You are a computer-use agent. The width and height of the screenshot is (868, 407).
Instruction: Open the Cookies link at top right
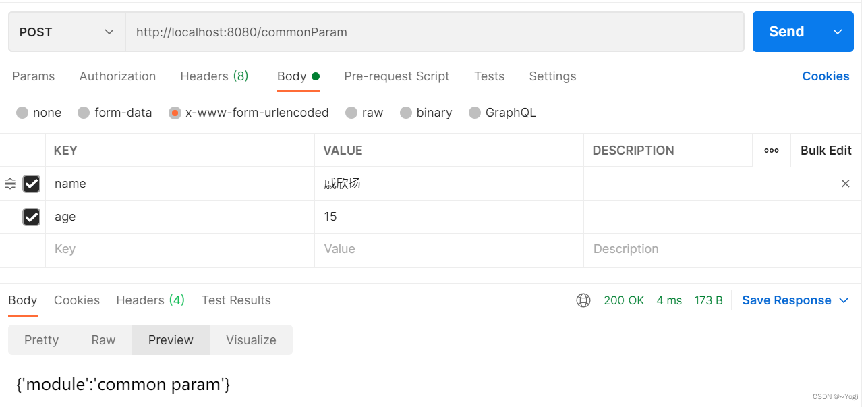click(826, 76)
